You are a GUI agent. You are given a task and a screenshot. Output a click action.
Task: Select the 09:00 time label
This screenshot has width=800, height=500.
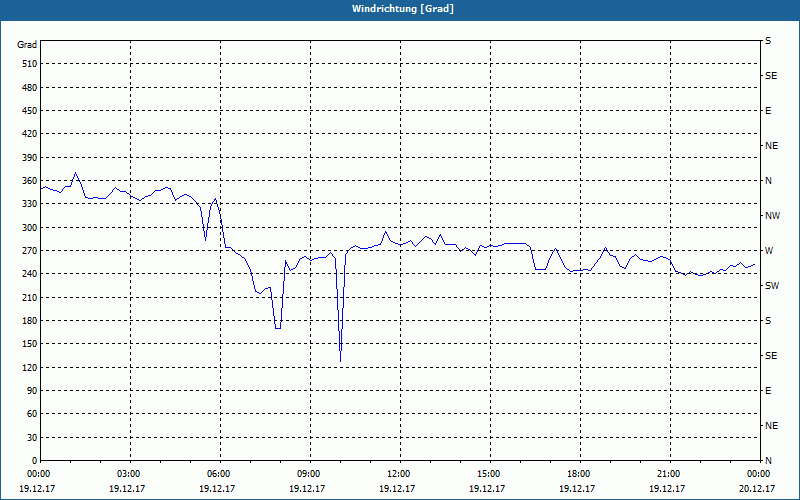click(x=309, y=474)
